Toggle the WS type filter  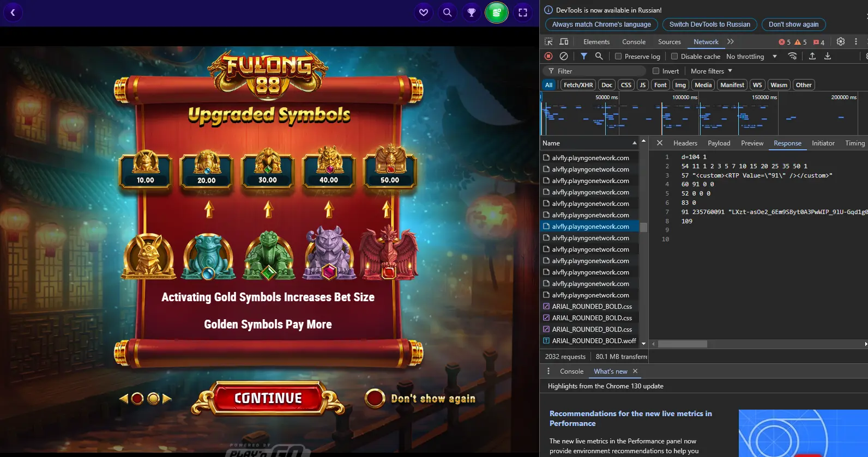coord(757,85)
